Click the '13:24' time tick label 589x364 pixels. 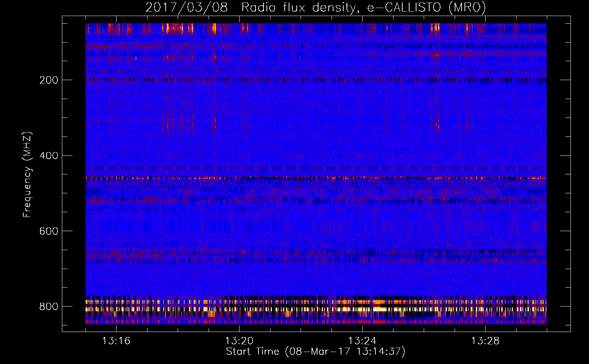(x=362, y=341)
